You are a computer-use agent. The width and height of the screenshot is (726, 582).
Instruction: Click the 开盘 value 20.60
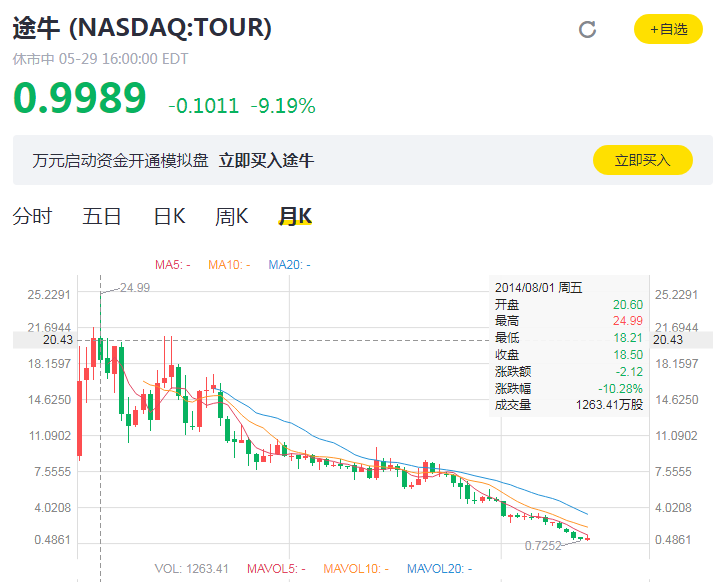[x=628, y=305]
